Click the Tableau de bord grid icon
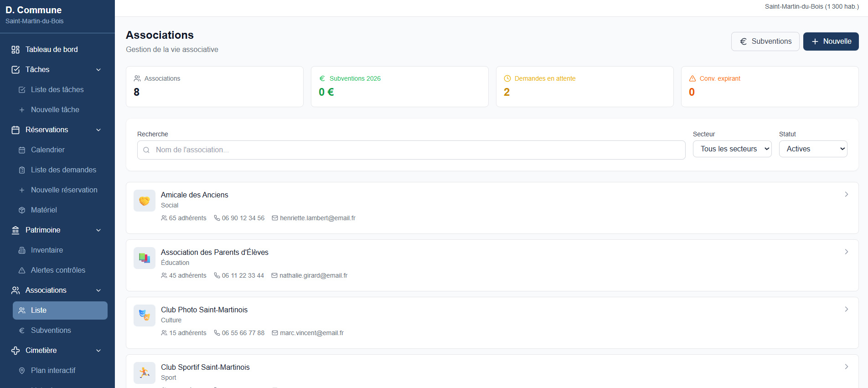The width and height of the screenshot is (868, 388). click(15, 50)
